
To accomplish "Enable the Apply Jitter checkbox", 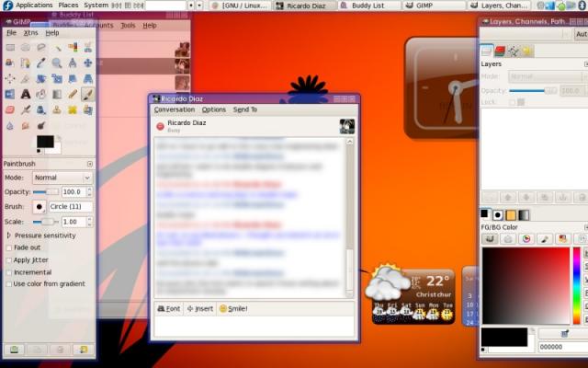I will tap(9, 260).
